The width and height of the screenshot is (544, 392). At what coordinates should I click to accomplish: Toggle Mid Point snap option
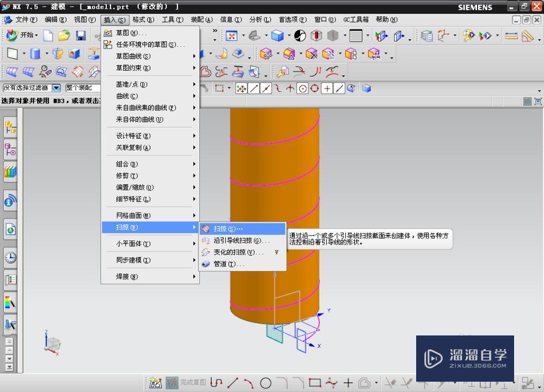266,89
